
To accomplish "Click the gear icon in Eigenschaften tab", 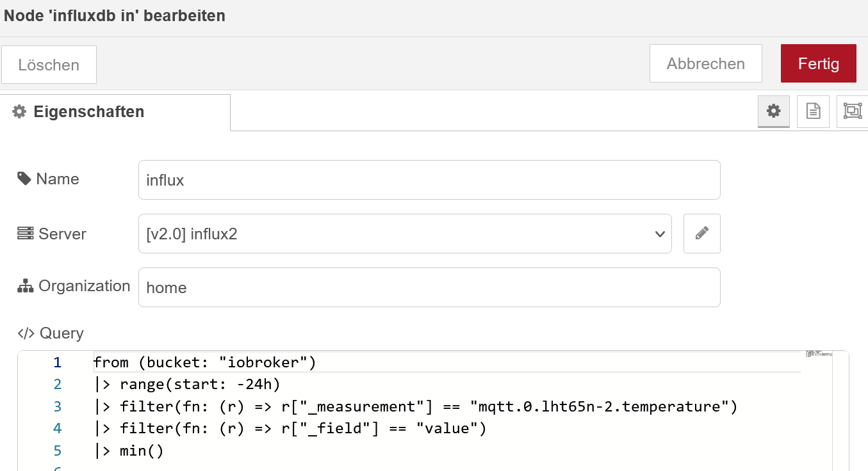I will point(20,112).
